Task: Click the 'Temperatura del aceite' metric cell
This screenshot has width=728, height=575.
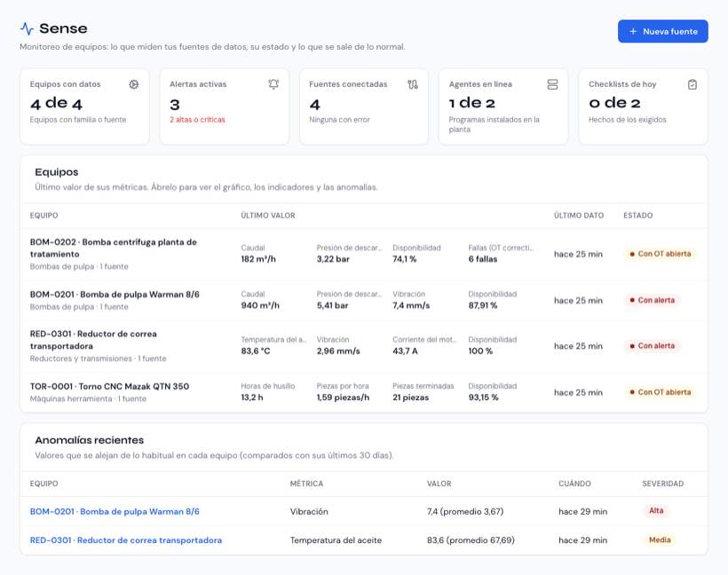Action: (336, 540)
